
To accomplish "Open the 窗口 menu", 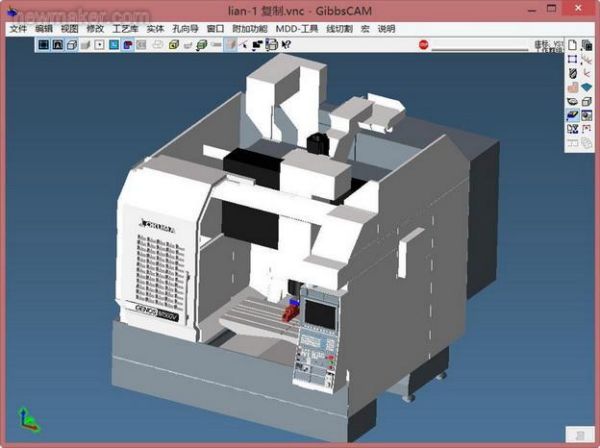I will tap(215, 29).
